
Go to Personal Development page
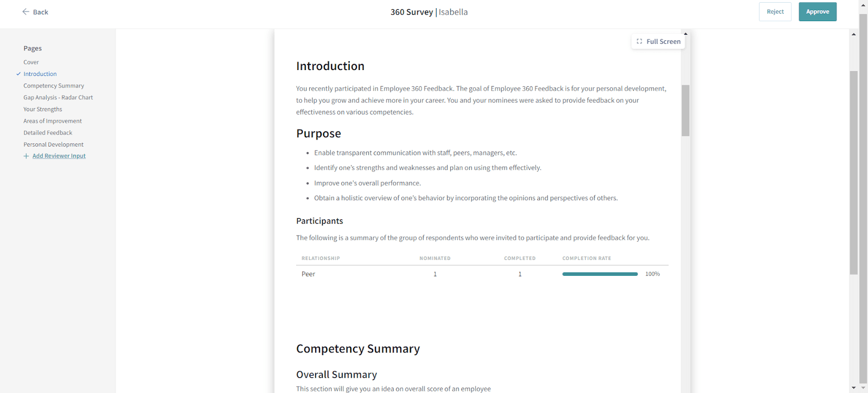pyautogui.click(x=53, y=144)
